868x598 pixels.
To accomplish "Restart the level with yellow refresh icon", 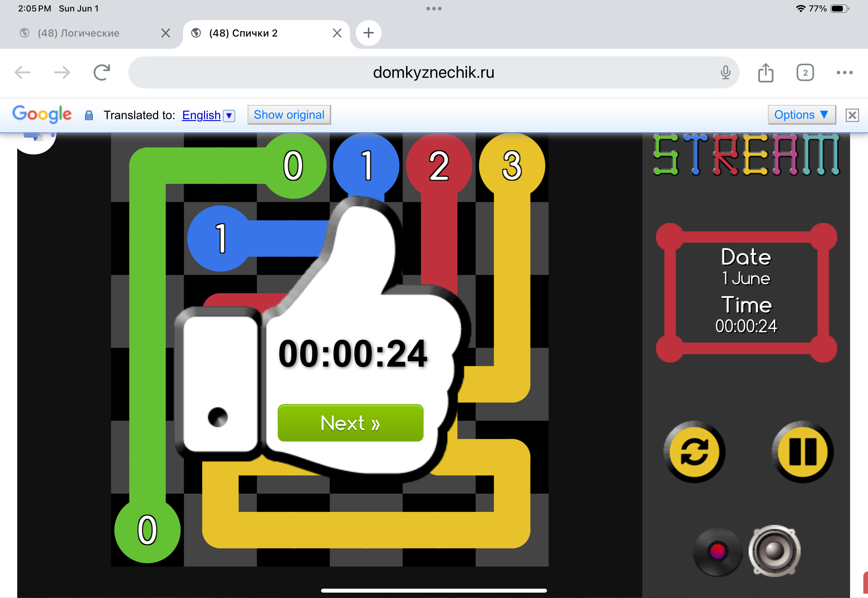I will pos(694,452).
